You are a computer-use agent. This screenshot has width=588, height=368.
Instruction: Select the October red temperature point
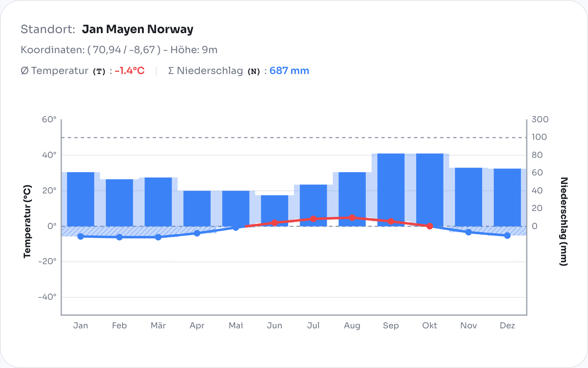pyautogui.click(x=430, y=226)
